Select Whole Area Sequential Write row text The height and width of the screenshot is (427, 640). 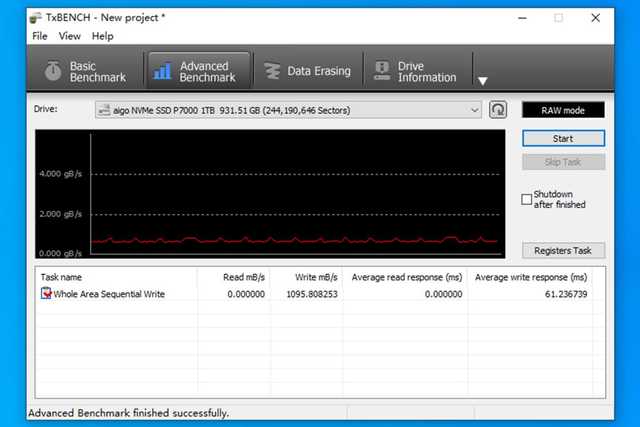[109, 294]
